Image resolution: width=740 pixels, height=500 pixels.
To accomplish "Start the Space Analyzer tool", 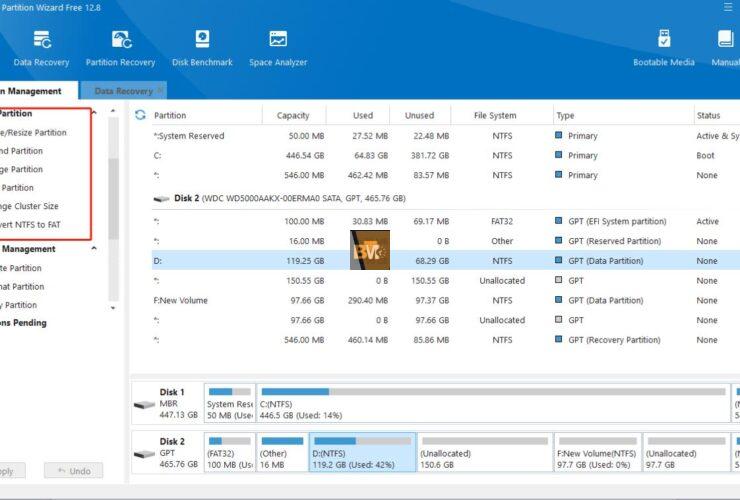I will 277,47.
